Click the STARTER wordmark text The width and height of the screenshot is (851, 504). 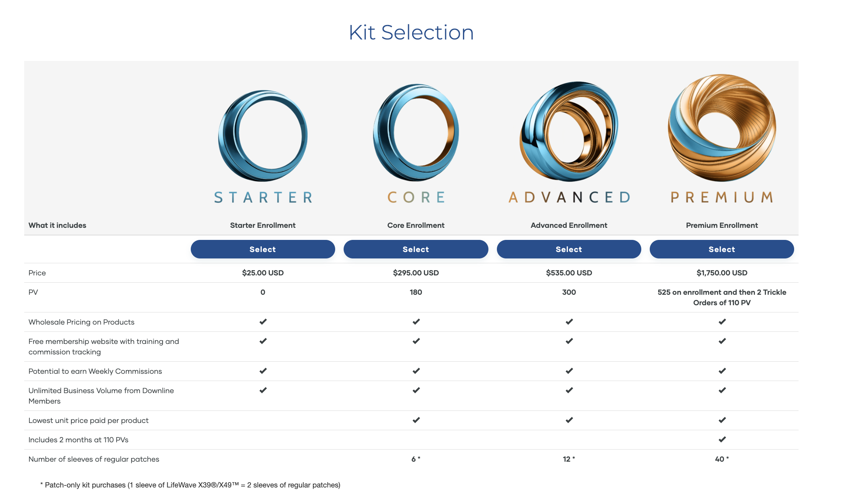[263, 198]
